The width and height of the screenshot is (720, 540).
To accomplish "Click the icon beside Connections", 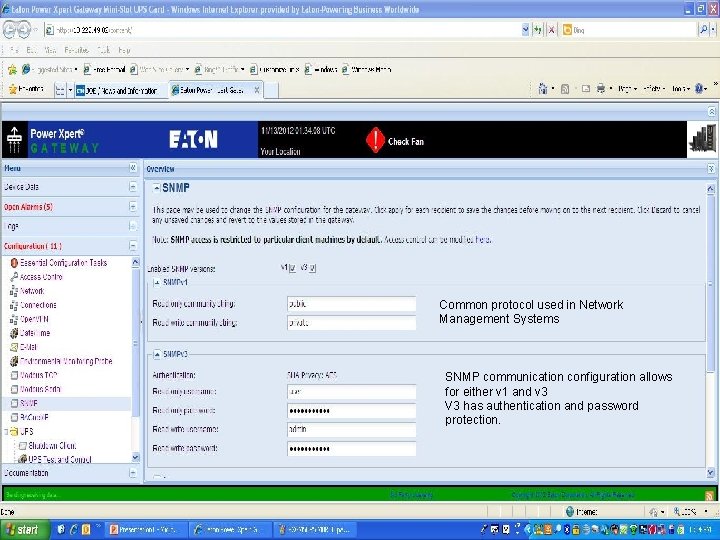I will point(14,305).
